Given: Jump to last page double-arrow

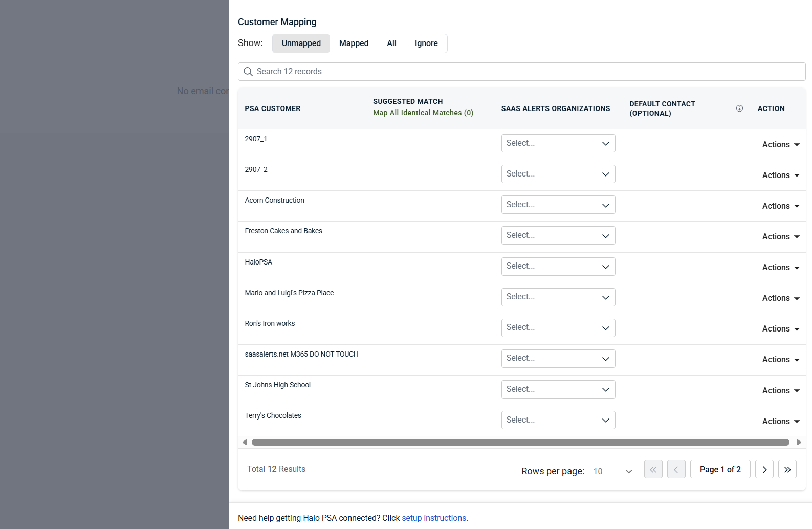Looking at the screenshot, I should pyautogui.click(x=787, y=469).
